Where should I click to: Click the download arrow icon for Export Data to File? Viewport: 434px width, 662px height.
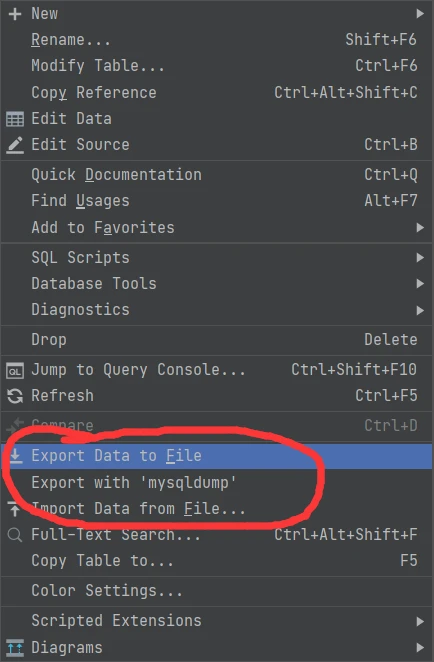16,456
